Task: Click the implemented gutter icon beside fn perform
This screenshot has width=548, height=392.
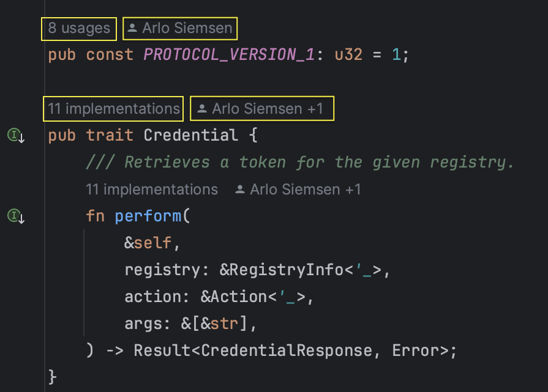Action: 14,215
